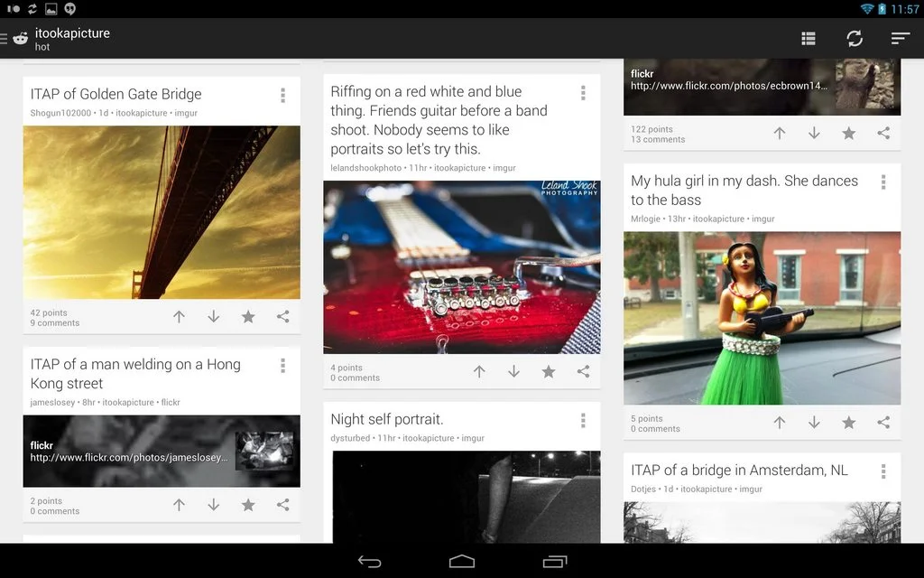This screenshot has height=578, width=924.
Task: Open overflow menu on the Riffing guitar post
Action: point(584,93)
